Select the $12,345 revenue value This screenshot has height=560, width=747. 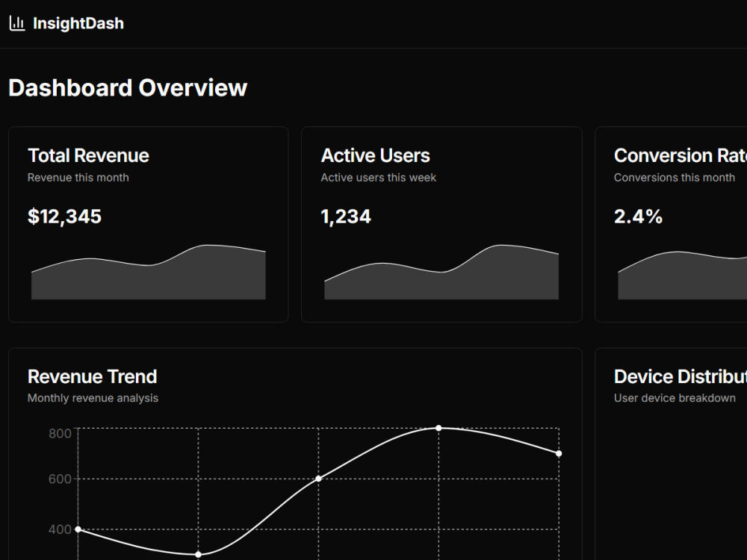coord(64,217)
